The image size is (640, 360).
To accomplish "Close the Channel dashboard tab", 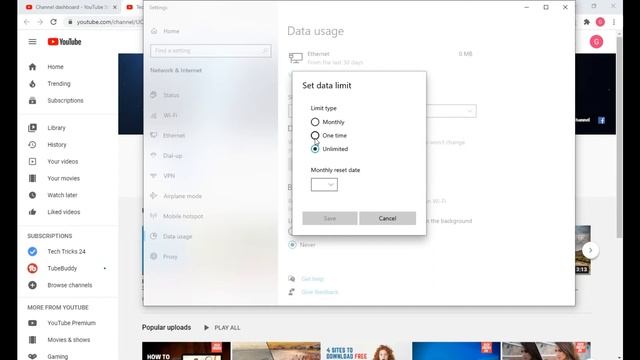I will tap(115, 7).
